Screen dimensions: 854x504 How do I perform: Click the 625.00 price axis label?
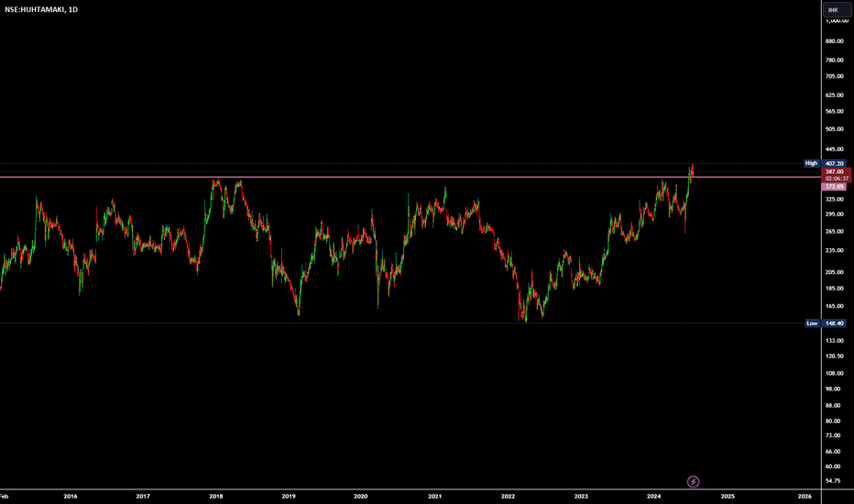pyautogui.click(x=835, y=94)
